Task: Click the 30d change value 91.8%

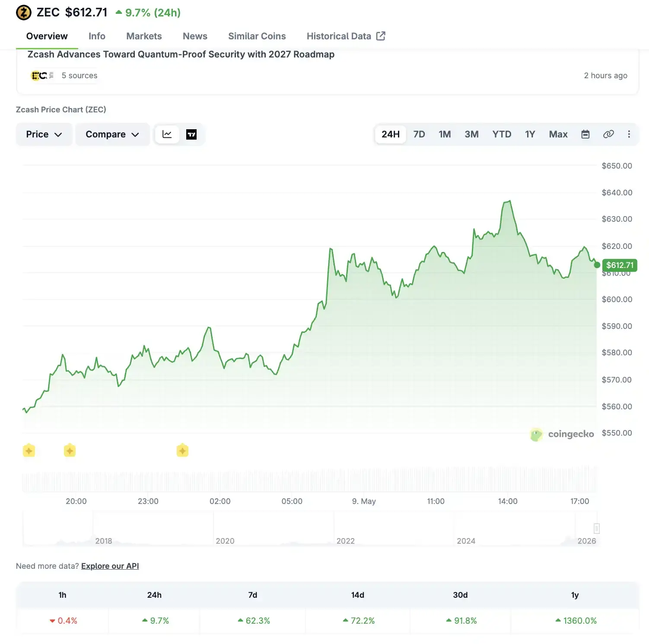Action: tap(461, 621)
